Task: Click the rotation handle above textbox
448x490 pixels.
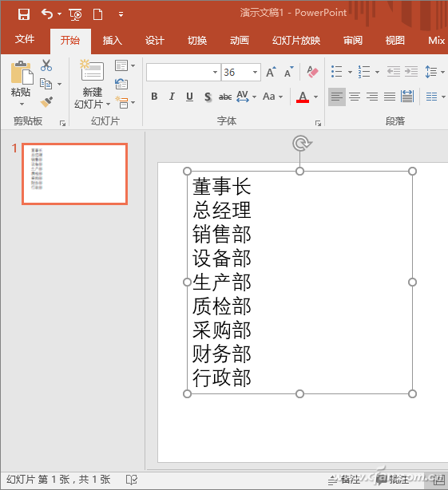Action: coord(301,144)
